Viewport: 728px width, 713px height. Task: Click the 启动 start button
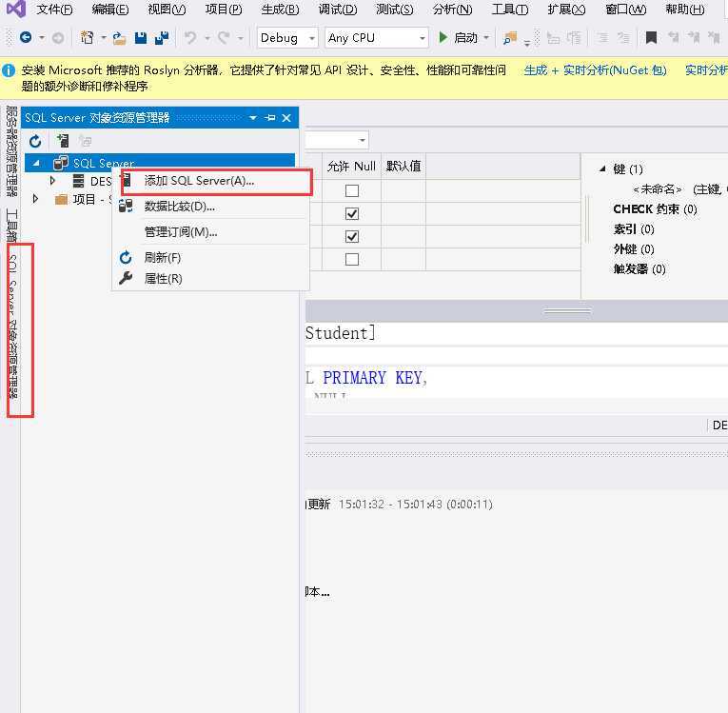pos(458,38)
